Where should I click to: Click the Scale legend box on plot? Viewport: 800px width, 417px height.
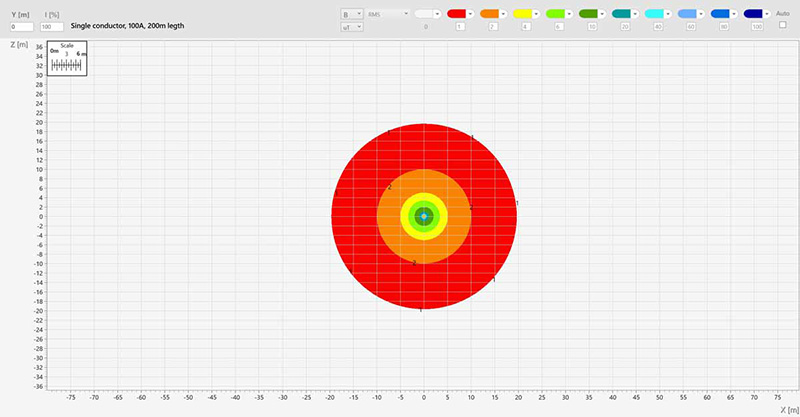pyautogui.click(x=67, y=59)
